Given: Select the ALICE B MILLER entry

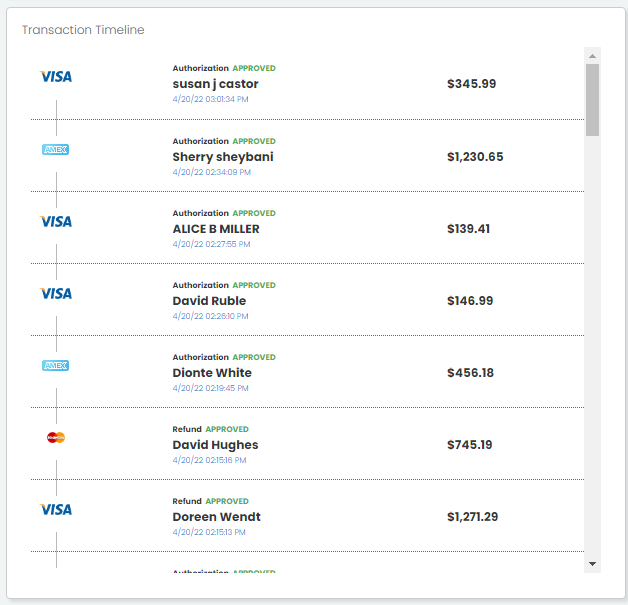Looking at the screenshot, I should pyautogui.click(x=216, y=229).
